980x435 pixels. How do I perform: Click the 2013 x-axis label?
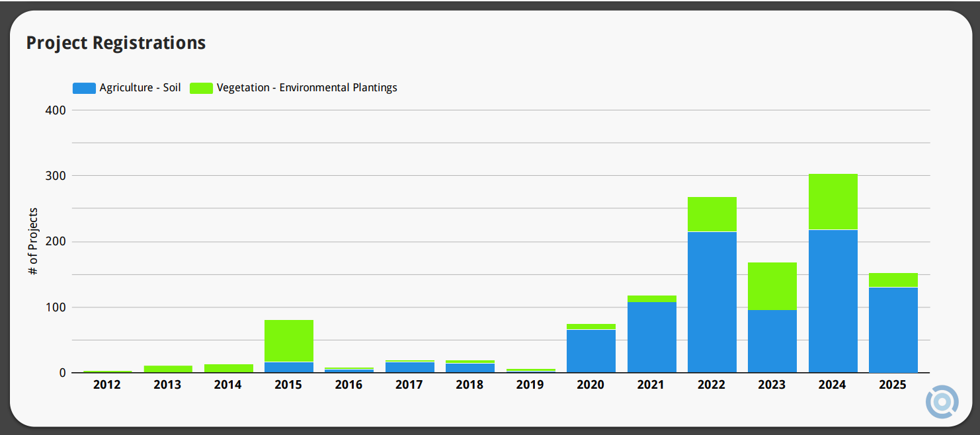click(168, 385)
